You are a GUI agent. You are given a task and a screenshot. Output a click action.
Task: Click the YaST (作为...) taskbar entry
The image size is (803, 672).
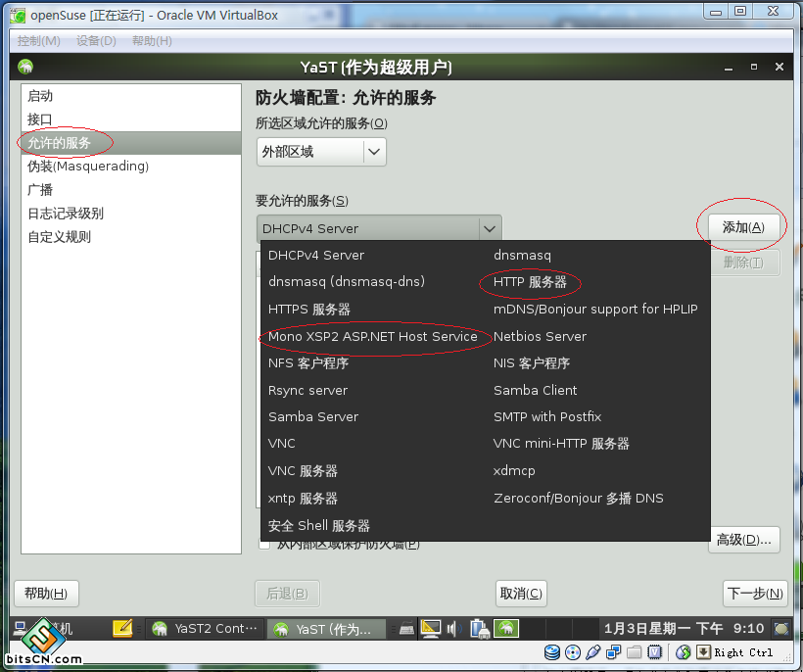tap(326, 629)
